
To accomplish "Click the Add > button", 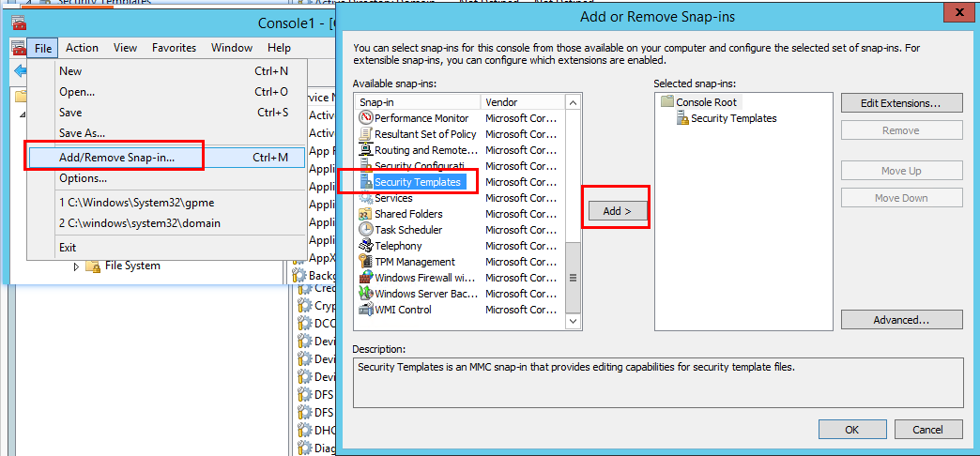I will coord(616,211).
